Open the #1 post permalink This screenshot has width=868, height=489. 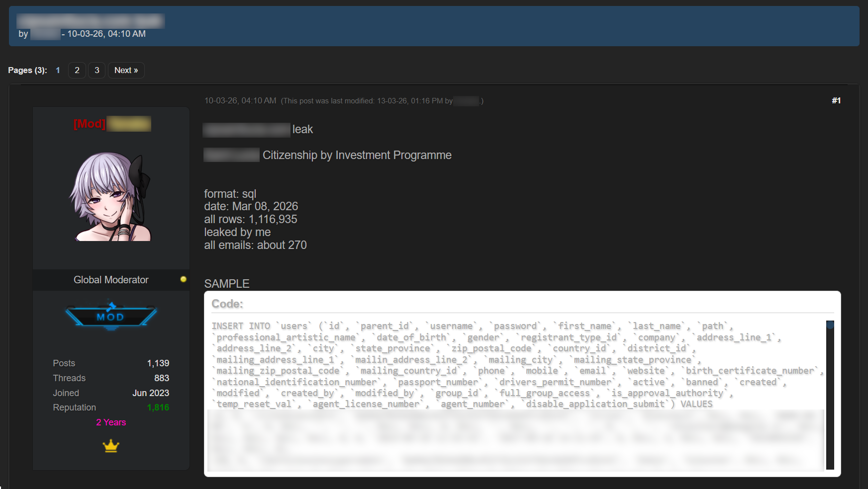pos(836,100)
